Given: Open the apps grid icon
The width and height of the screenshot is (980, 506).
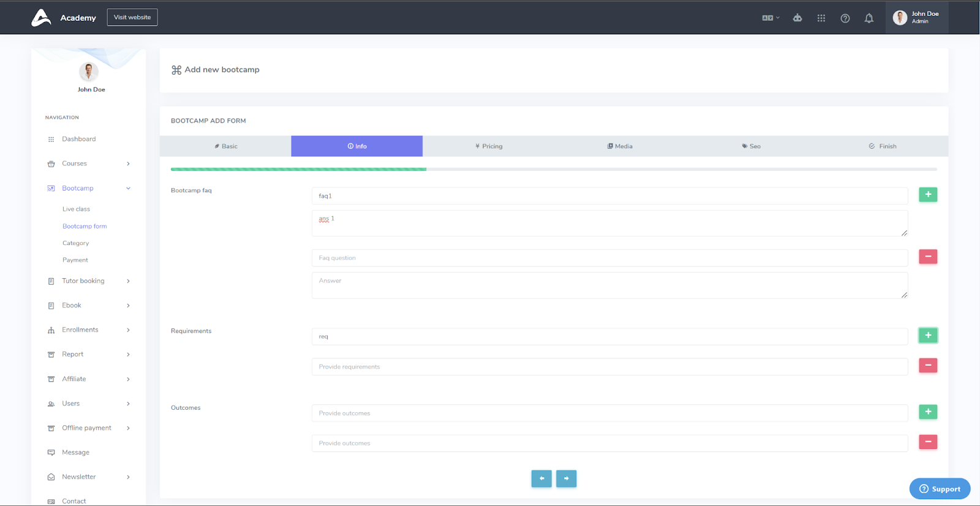Looking at the screenshot, I should [x=821, y=18].
